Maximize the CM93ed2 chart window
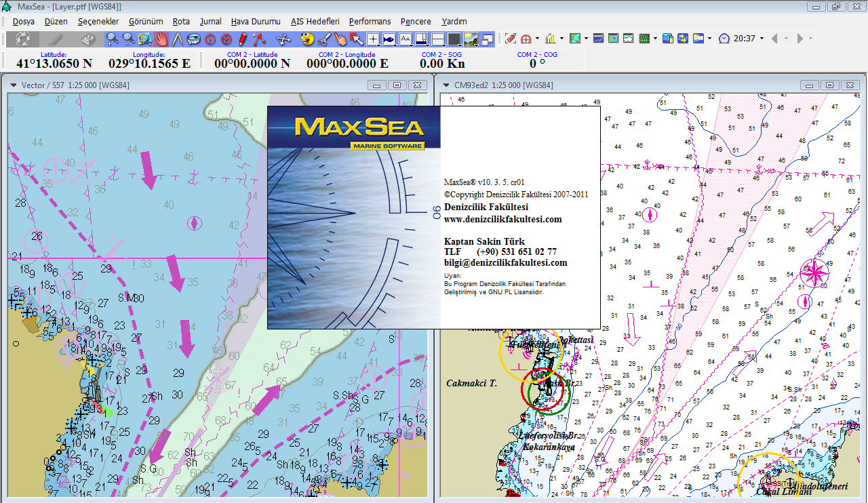 tap(831, 85)
